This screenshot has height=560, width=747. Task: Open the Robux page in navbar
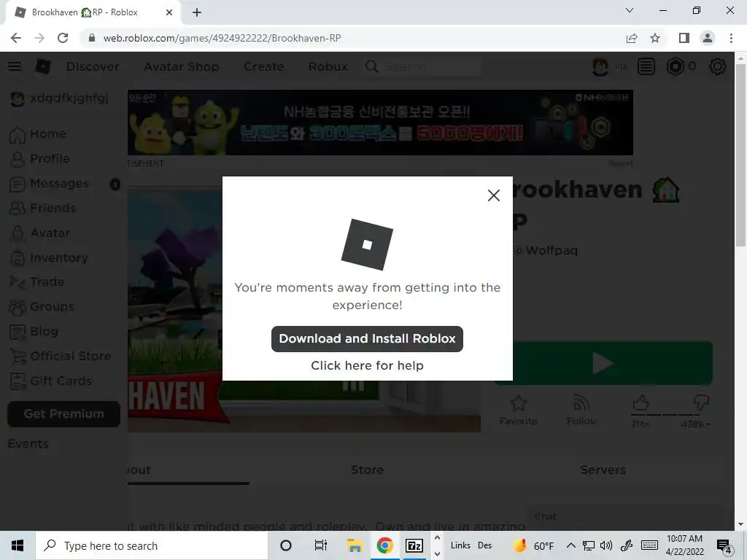[328, 66]
